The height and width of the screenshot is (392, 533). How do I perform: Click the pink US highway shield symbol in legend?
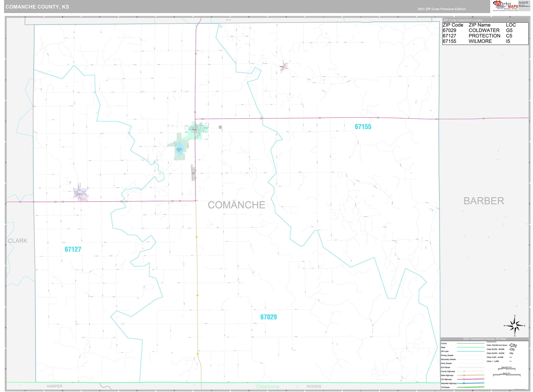coord(464,379)
